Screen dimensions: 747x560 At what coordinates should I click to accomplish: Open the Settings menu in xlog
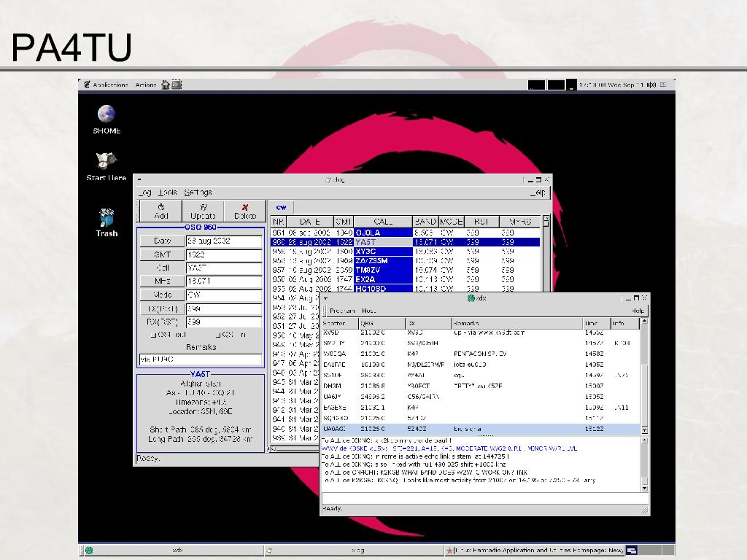click(198, 192)
